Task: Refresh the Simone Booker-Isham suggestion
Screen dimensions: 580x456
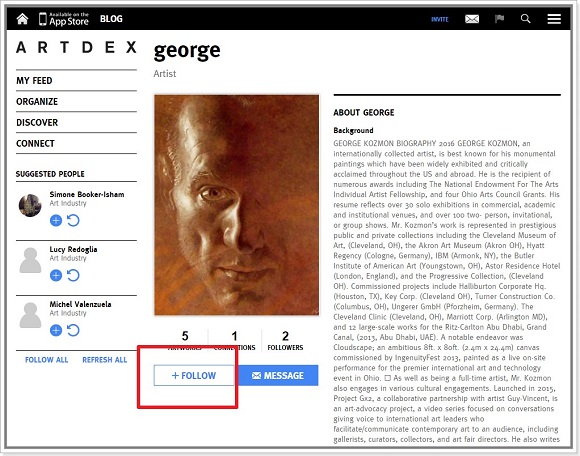Action: 73,220
